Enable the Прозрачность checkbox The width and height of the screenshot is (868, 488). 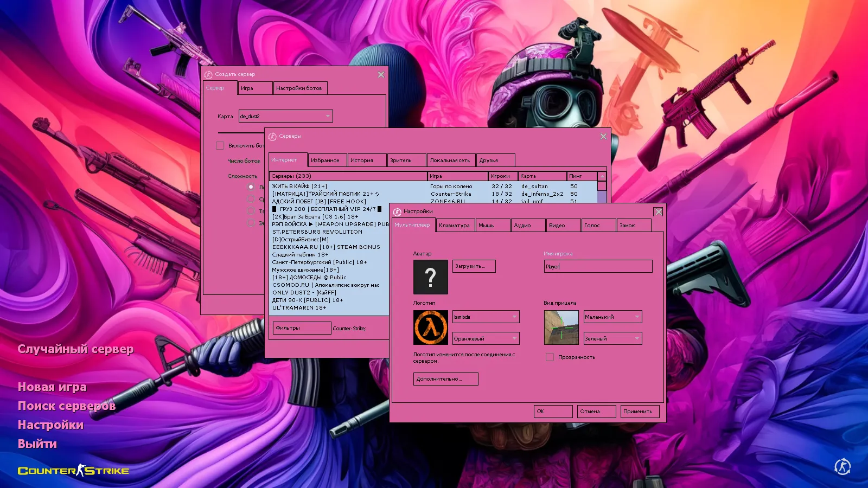pos(550,357)
